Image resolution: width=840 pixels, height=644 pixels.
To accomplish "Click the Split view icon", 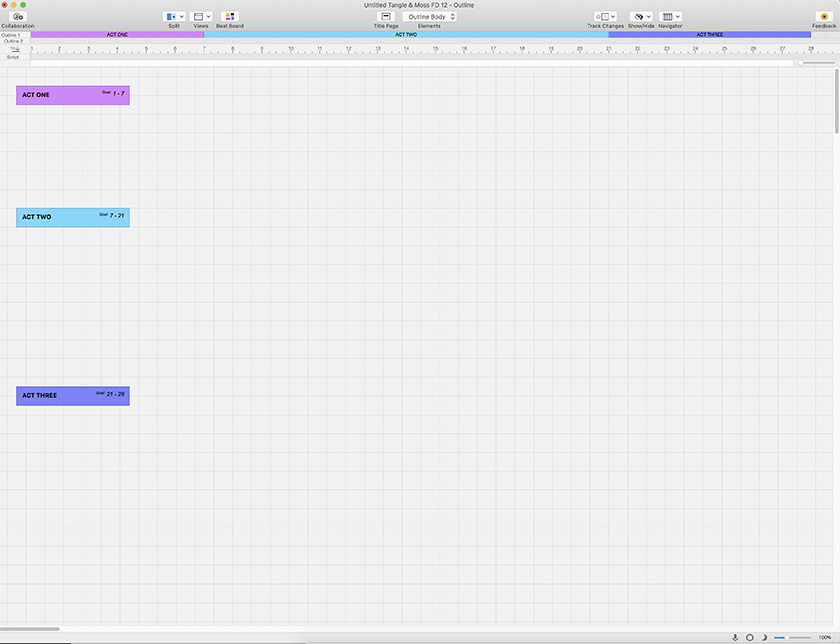I will tap(170, 17).
